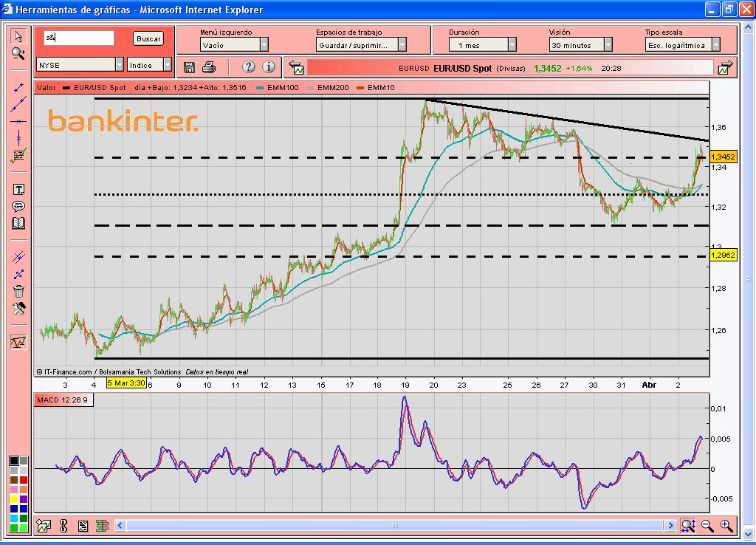
Task: Toggle the chart style icon in left toolbar
Action: point(18,342)
